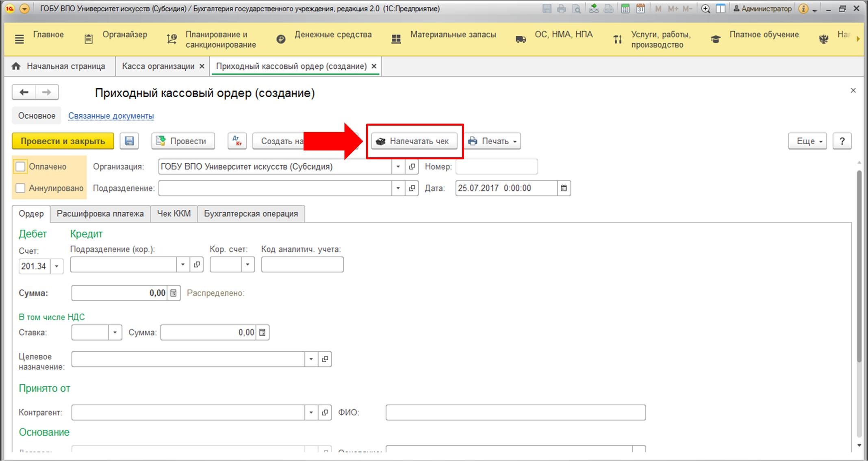Open the Целевое назначение item open icon

[x=325, y=359]
